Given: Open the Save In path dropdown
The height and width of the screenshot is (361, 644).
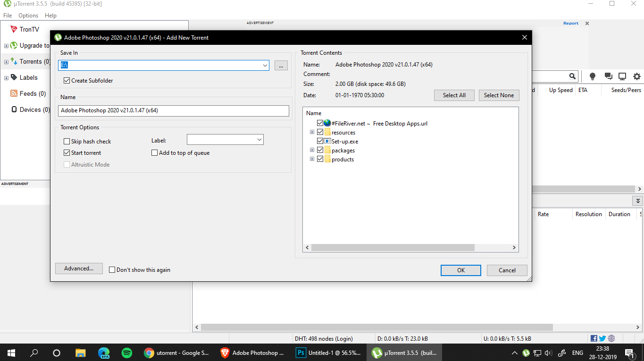Looking at the screenshot, I should [265, 66].
